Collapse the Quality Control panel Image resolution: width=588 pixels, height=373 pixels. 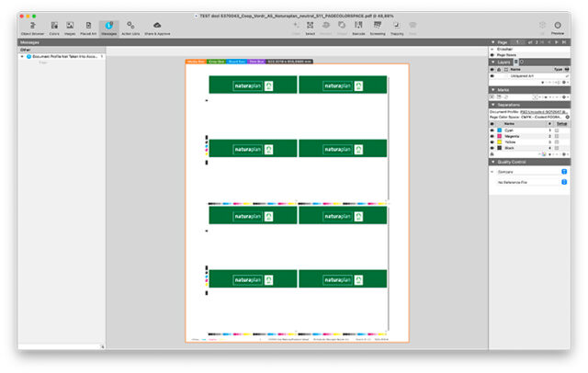(x=492, y=162)
